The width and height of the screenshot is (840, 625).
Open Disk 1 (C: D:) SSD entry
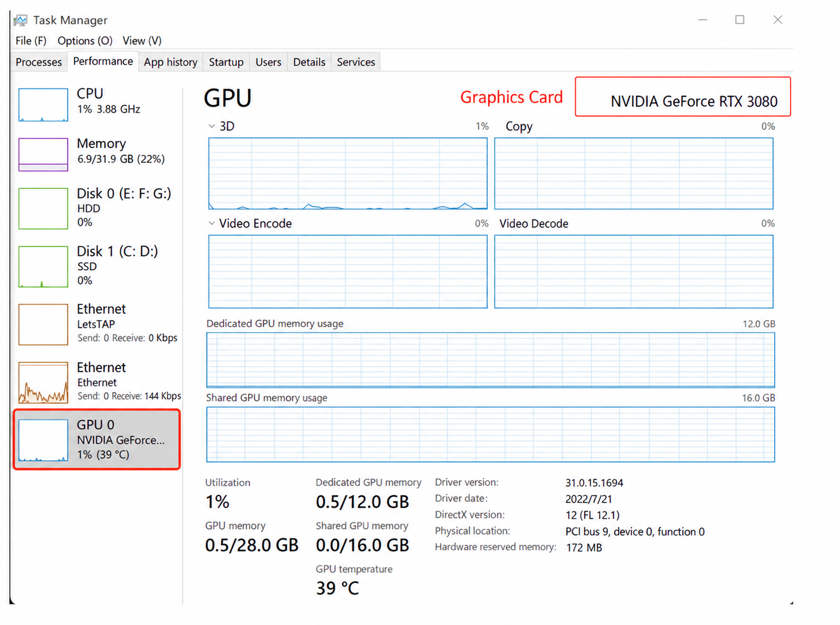pos(98,265)
